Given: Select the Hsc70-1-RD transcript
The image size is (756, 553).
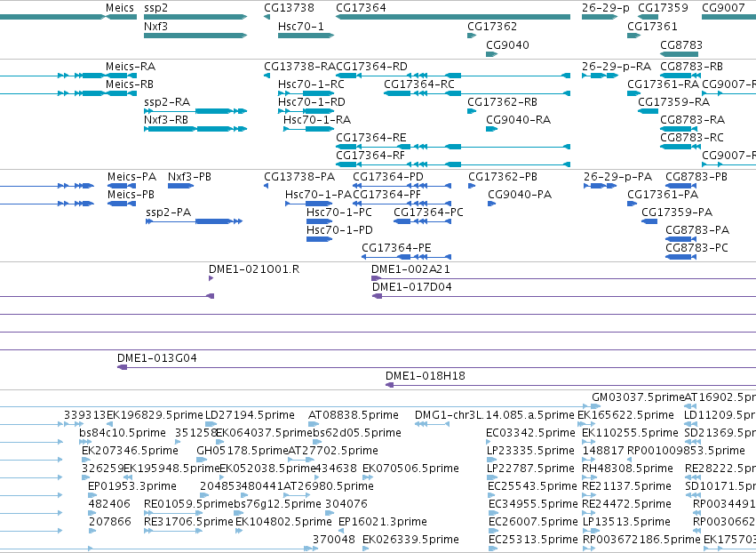Looking at the screenshot, I should point(306,111).
